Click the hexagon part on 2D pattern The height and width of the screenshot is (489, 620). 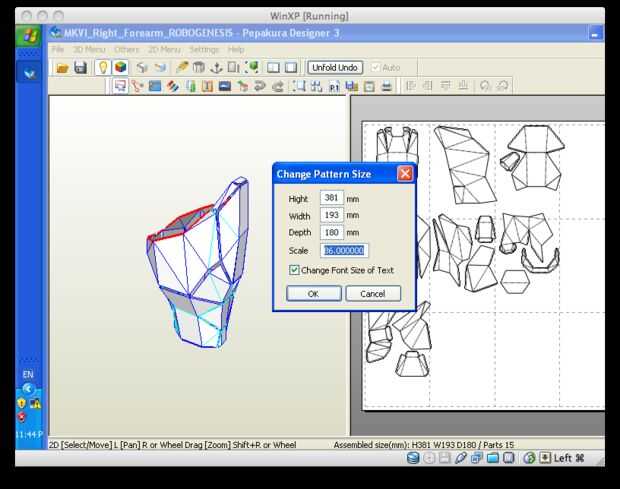pyautogui.click(x=515, y=281)
